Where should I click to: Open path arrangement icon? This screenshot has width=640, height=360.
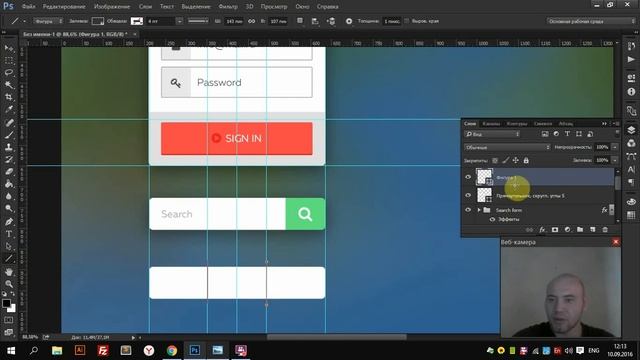coord(331,21)
